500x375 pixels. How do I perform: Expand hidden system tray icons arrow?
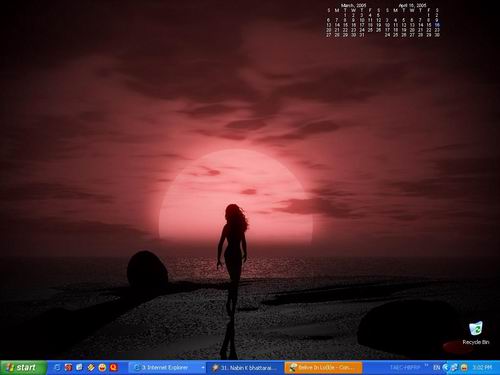tap(445, 368)
